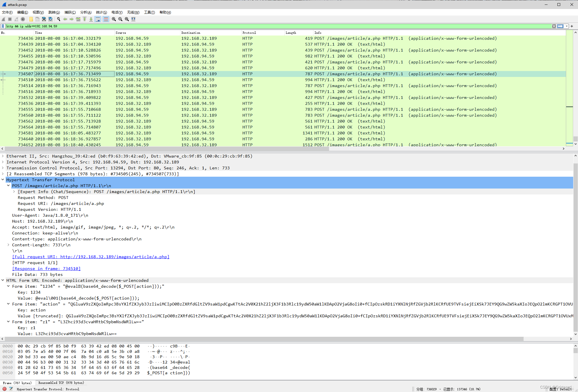The width and height of the screenshot is (578, 392).
Task: Zoom in on packet text
Action: click(x=114, y=19)
